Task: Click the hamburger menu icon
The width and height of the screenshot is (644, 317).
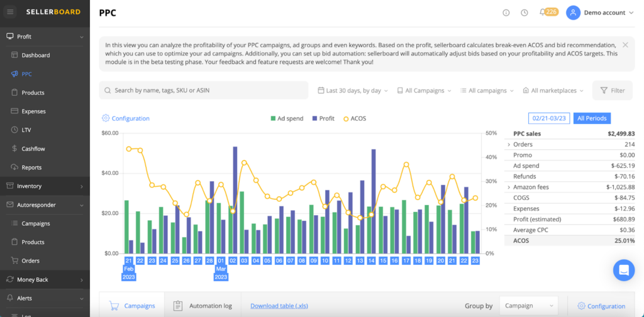Action: pos(11,12)
